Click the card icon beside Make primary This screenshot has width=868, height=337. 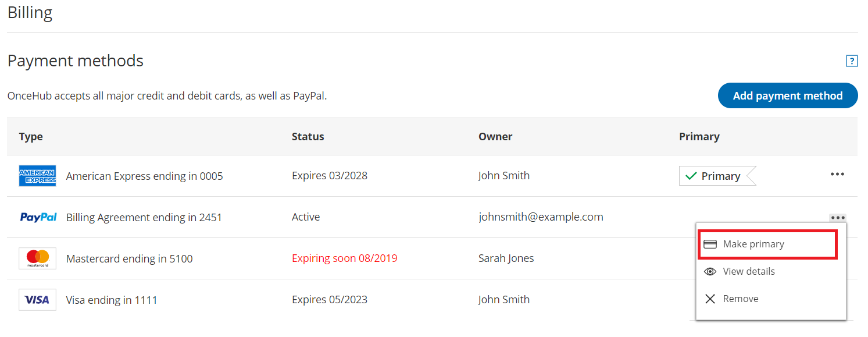[710, 244]
